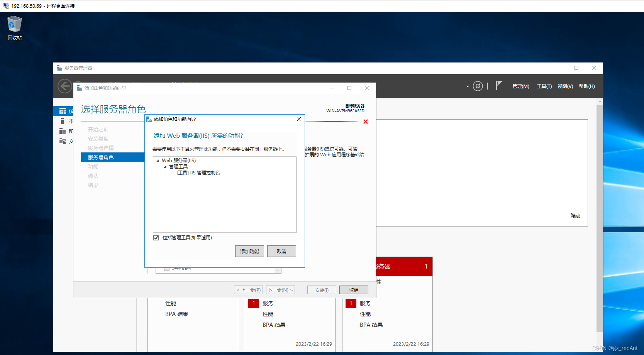The height and width of the screenshot is (355, 644).
Task: Click BPA results in the middle tile
Action: coord(274,325)
